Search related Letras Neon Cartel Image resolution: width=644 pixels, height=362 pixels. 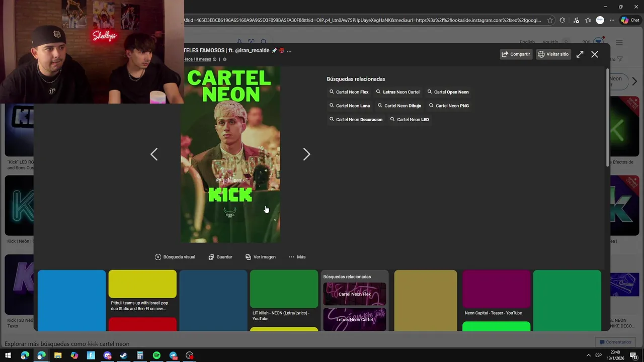[x=397, y=92]
